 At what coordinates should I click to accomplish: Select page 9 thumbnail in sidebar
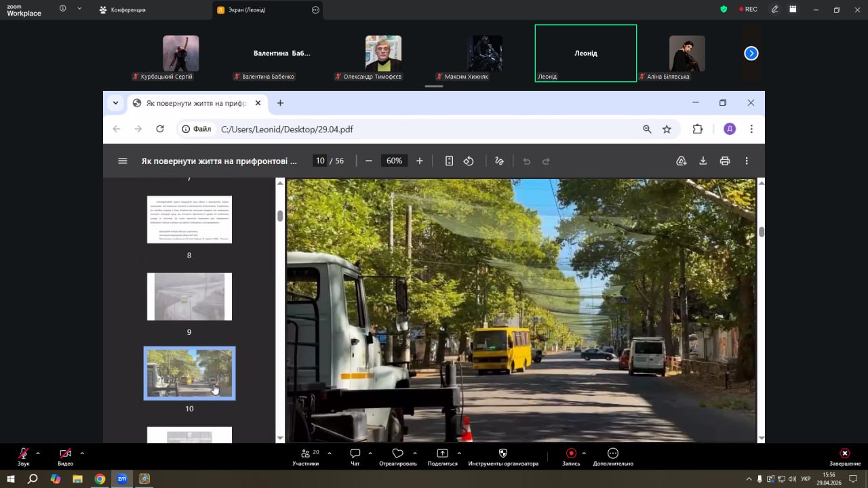[189, 297]
